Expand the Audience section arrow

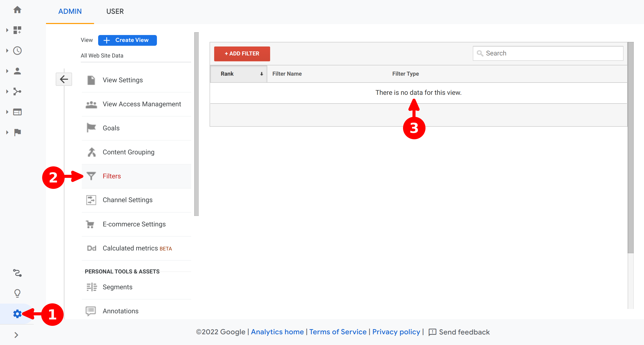point(7,71)
